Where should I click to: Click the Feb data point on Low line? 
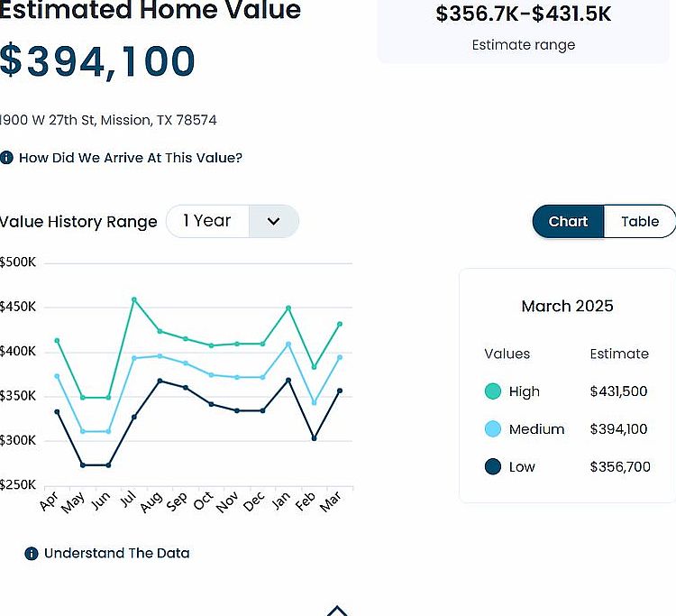315,438
